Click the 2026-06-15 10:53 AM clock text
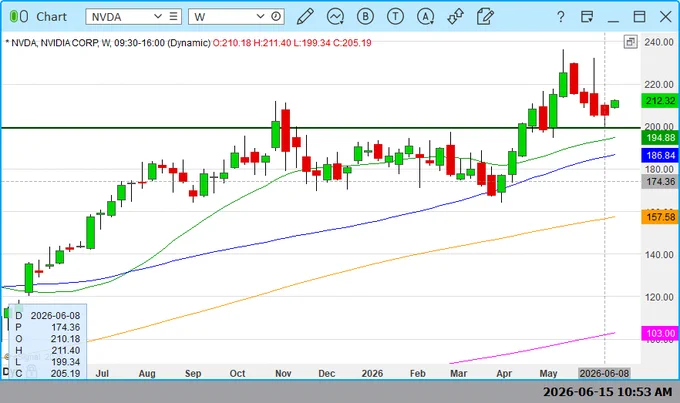680x403 pixels. pos(608,392)
